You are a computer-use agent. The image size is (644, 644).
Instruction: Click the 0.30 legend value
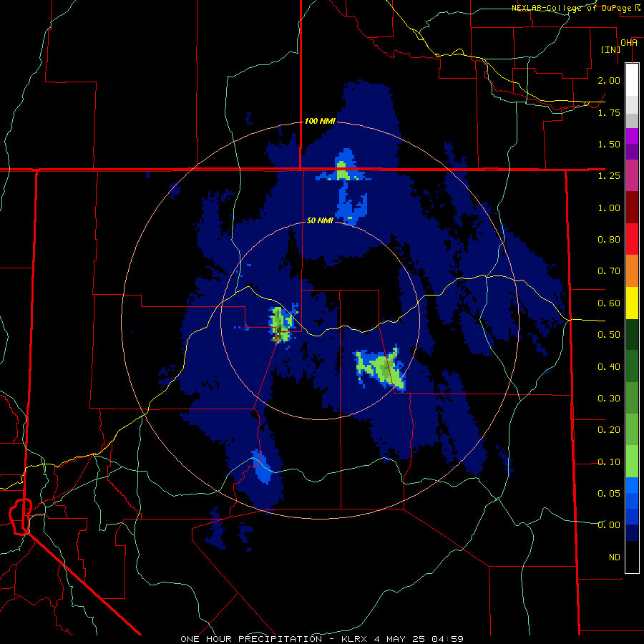609,399
